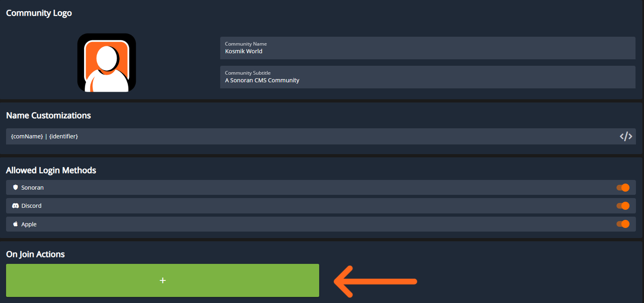Click the Allowed Login Methods heading
The image size is (644, 303).
coord(51,170)
